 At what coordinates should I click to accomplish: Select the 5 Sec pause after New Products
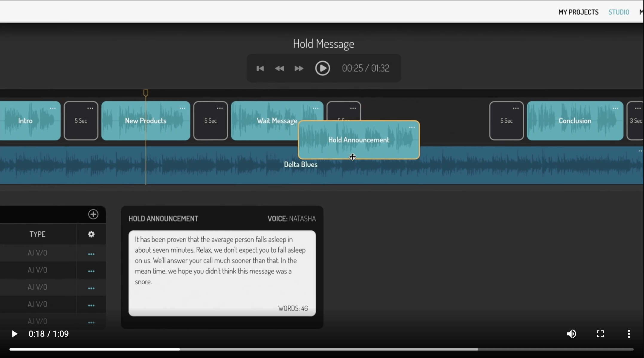210,121
